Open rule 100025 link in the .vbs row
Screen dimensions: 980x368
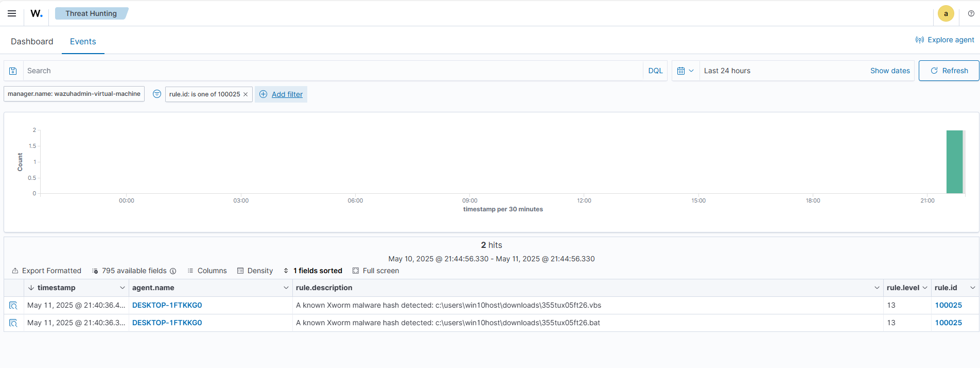coord(949,306)
